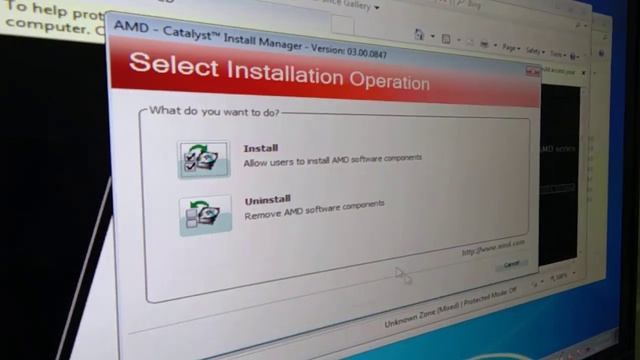Expand the Home dropdown arrow in Internet Explorer
640x360 pixels.
(432, 36)
